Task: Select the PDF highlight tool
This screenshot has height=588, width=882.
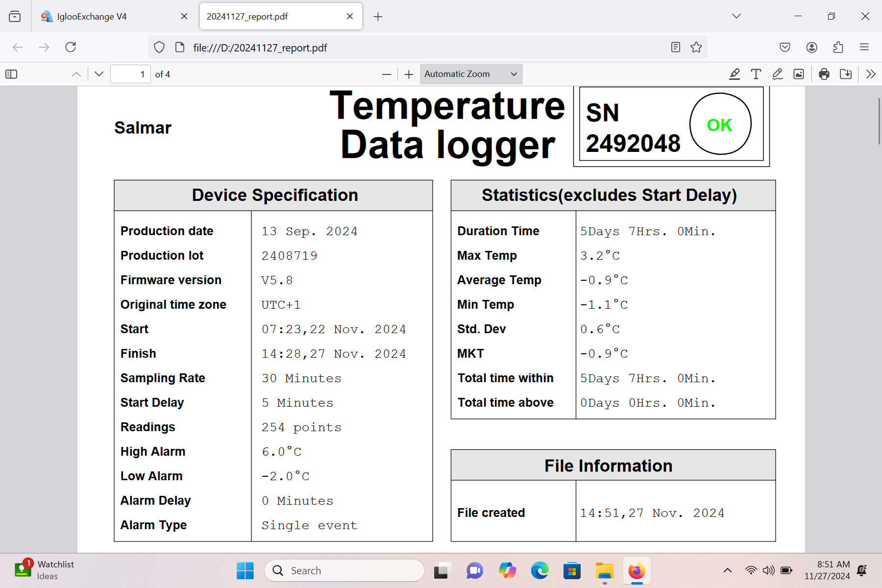Action: click(x=735, y=74)
